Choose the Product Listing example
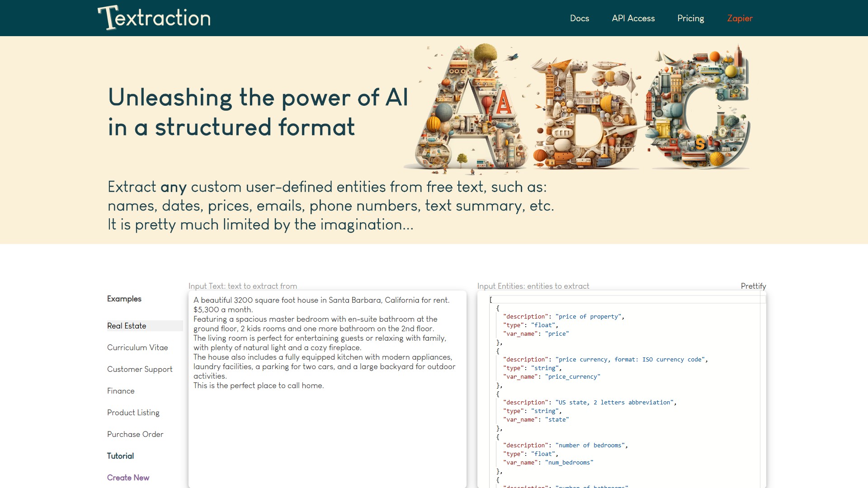Image resolution: width=868 pixels, height=488 pixels. coord(133,413)
